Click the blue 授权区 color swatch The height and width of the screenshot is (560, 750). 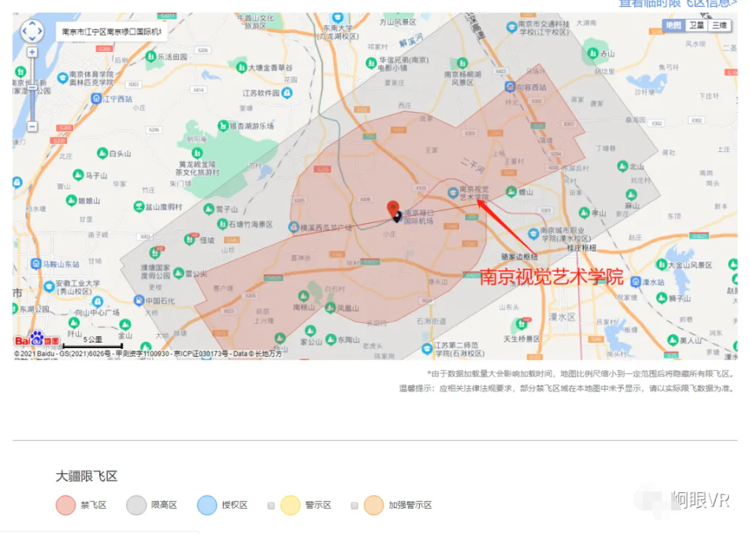coord(207,505)
